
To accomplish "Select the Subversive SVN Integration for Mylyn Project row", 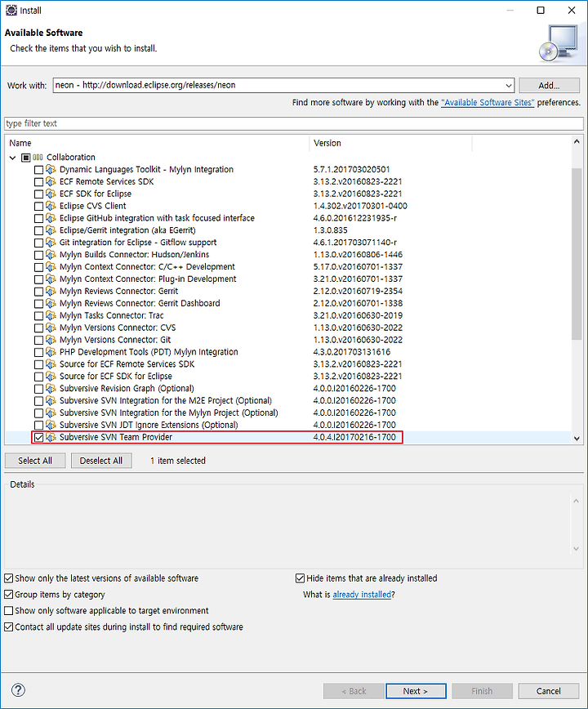I will 288,412.
